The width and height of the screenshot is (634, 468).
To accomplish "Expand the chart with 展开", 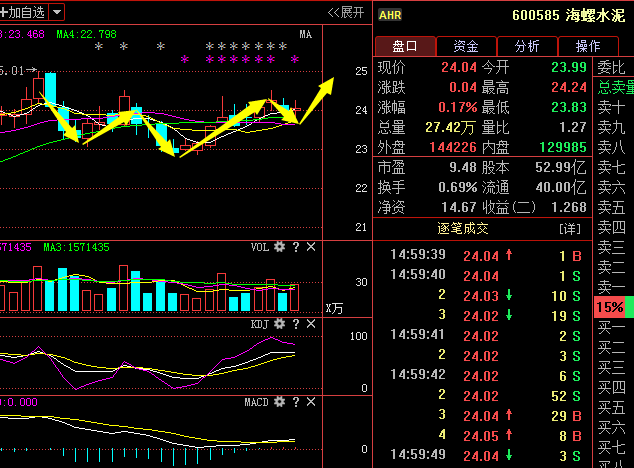I will pyautogui.click(x=346, y=12).
